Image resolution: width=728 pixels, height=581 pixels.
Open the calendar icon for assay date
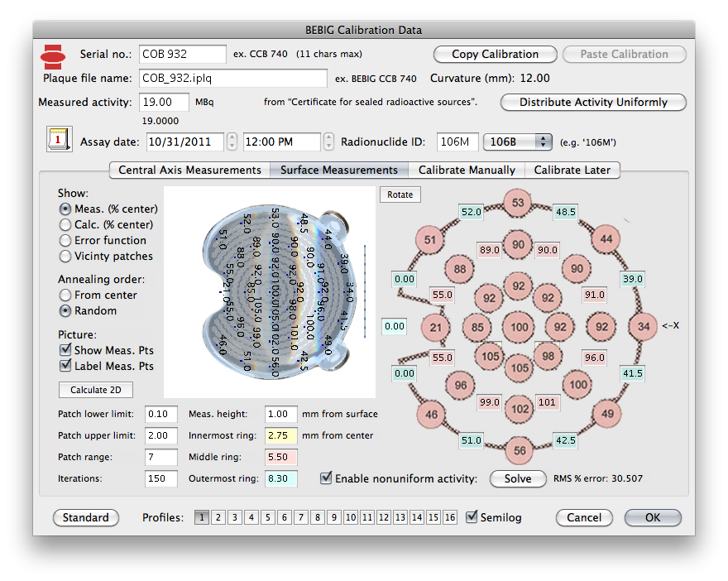[x=59, y=139]
